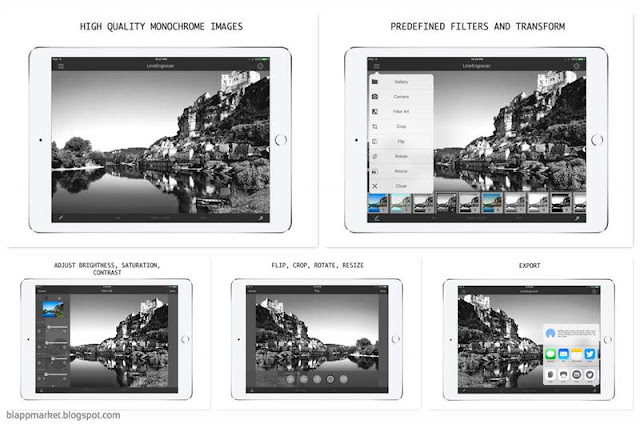Share via green Messages app icon

[550, 354]
